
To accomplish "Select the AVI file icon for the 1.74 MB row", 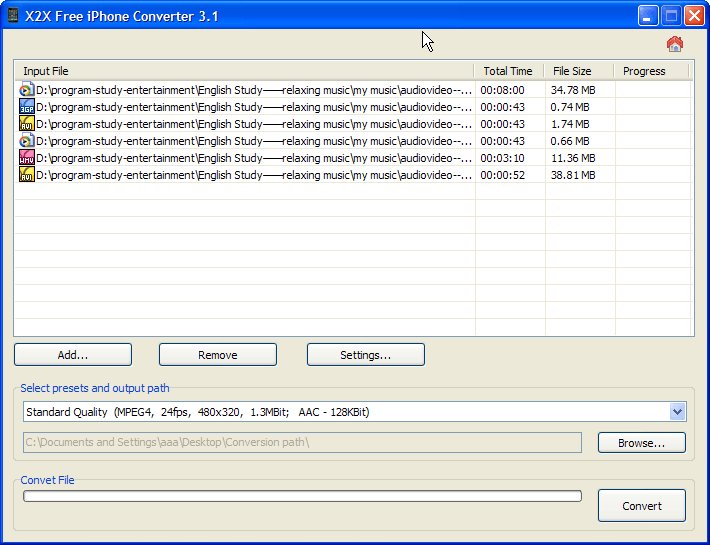I will click(27, 124).
